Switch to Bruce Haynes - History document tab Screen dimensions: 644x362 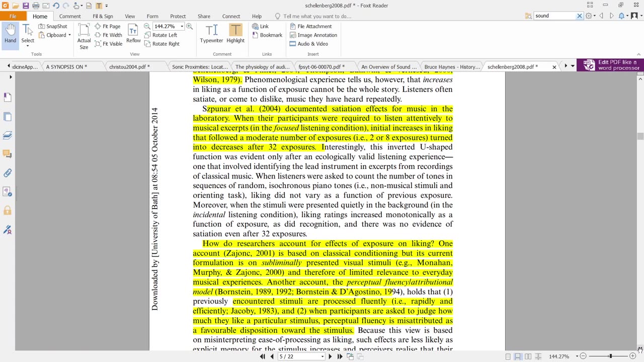(452, 66)
